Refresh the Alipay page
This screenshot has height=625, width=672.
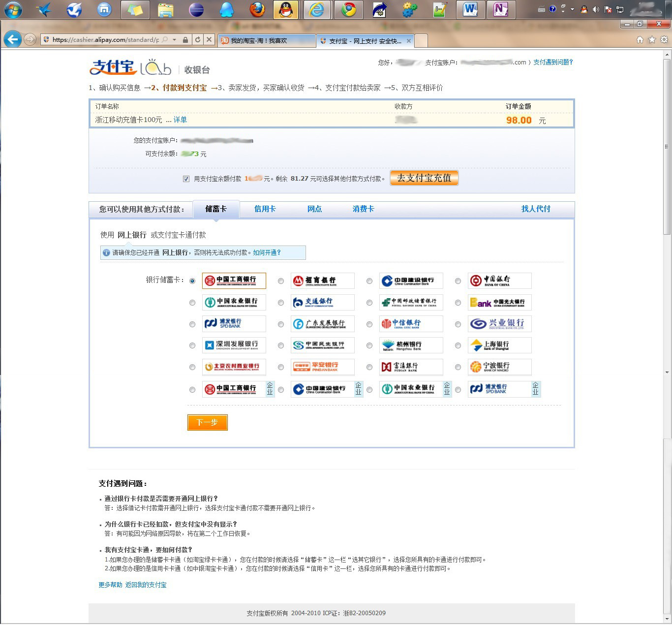pos(198,40)
